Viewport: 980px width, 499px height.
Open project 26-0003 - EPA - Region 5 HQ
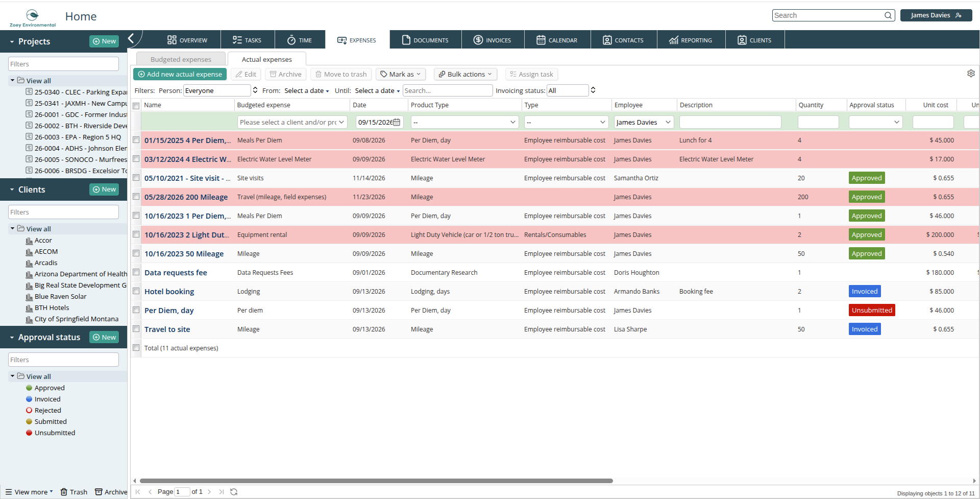click(78, 137)
